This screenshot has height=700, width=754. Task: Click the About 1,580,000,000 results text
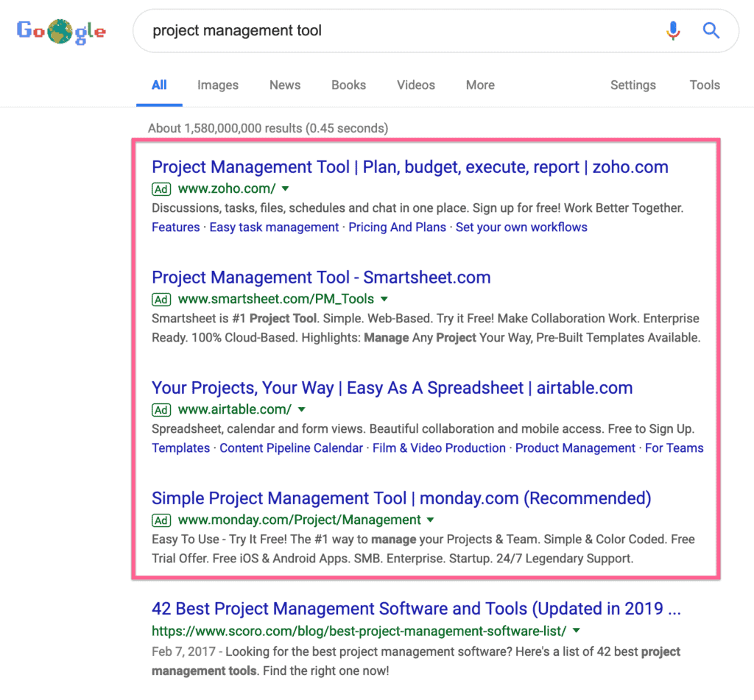[268, 128]
